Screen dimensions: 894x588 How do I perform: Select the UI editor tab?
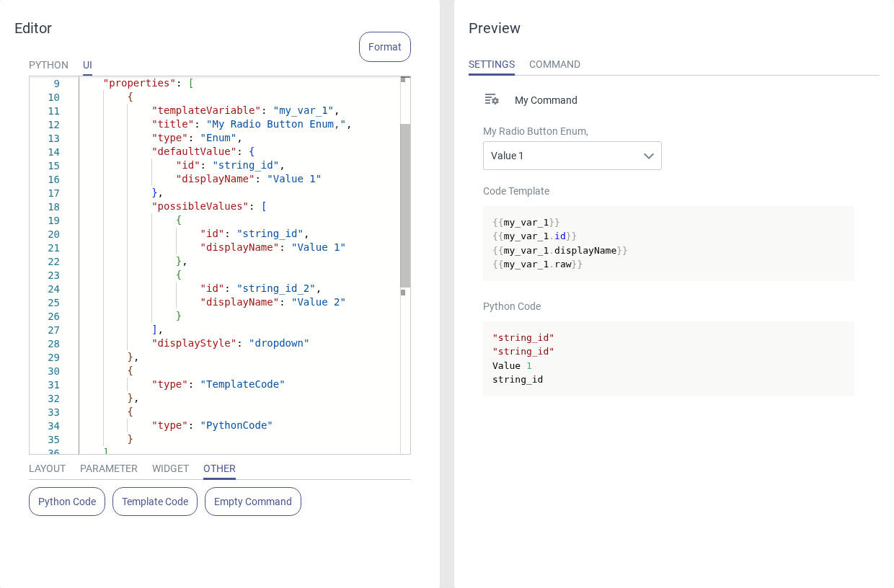[x=87, y=65]
